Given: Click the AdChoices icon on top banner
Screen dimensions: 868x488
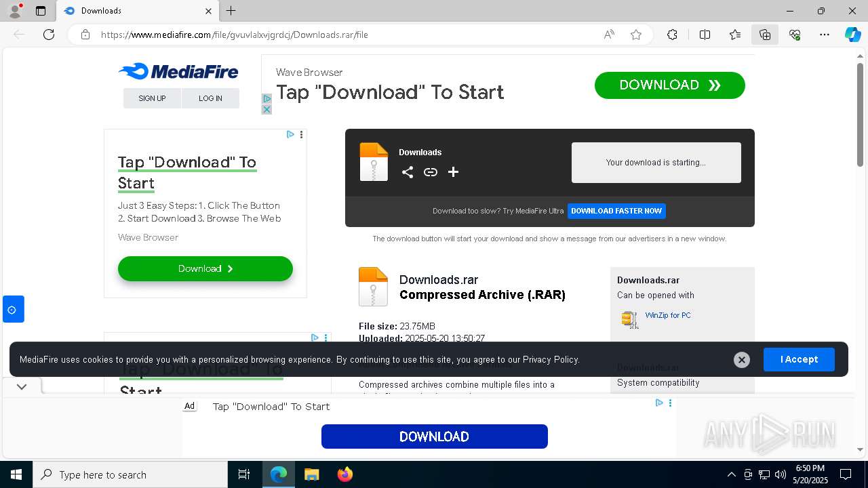Looking at the screenshot, I should point(267,98).
